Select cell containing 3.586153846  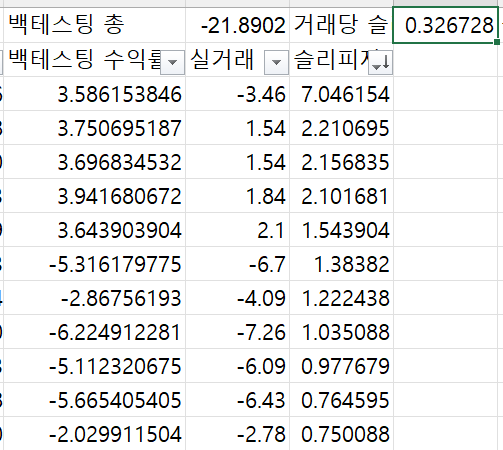[94, 94]
